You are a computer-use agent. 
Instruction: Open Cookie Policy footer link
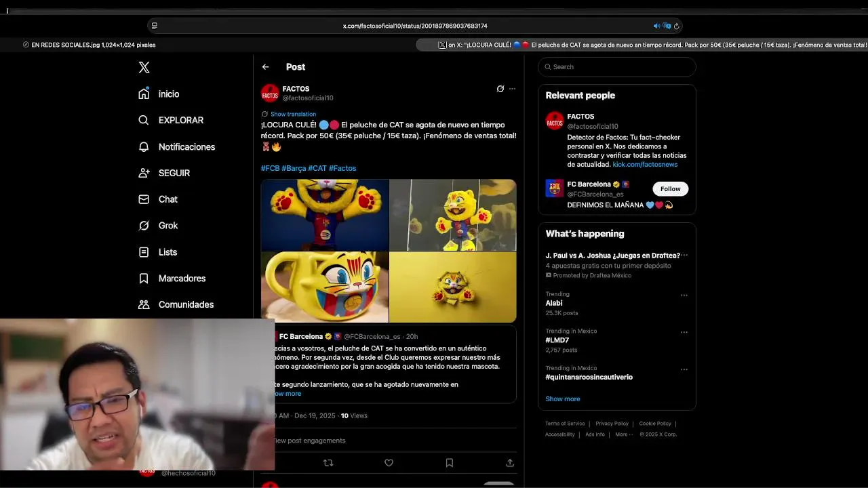pos(654,424)
